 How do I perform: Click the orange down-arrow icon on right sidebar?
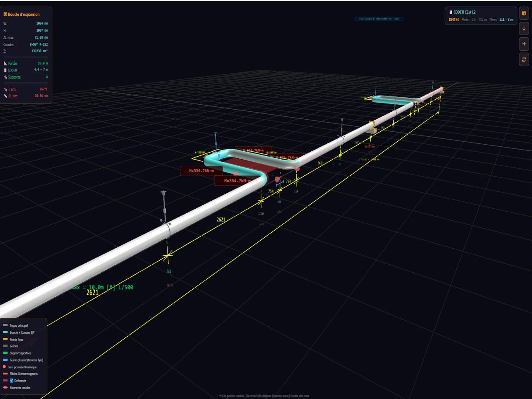click(x=524, y=29)
